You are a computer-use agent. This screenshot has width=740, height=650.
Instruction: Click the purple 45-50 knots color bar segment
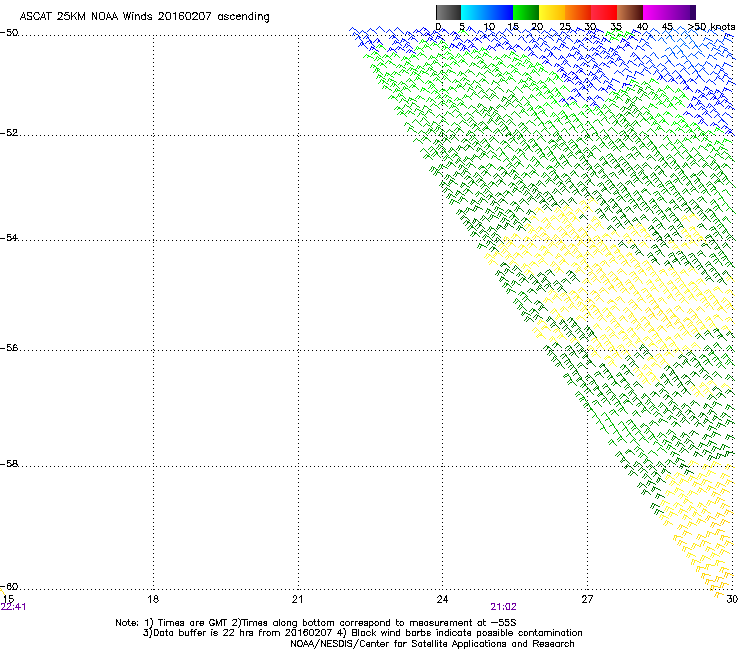682,12
